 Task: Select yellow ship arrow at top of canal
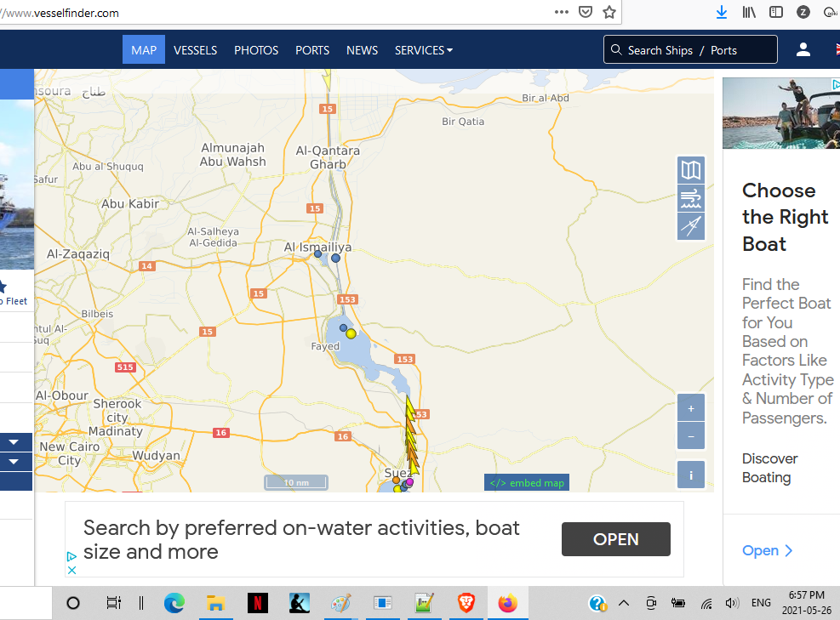coord(326,80)
